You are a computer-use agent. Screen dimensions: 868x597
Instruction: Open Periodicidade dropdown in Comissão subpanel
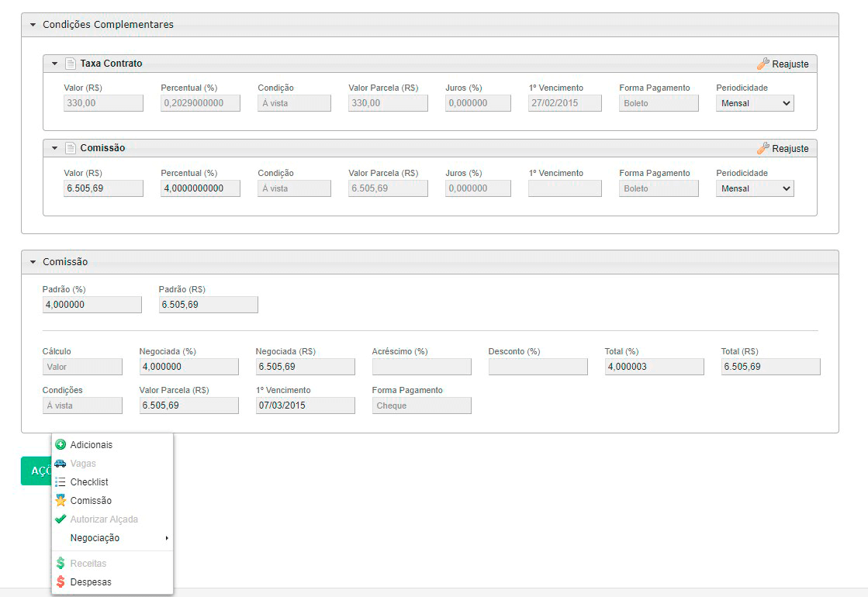pyautogui.click(x=755, y=188)
